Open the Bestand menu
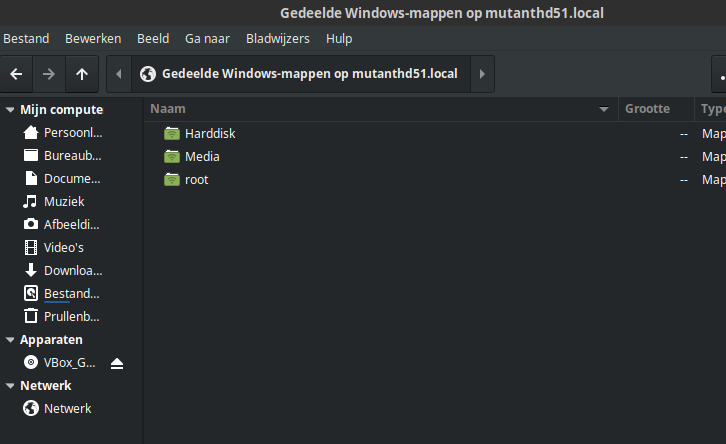The image size is (726, 444). click(26, 38)
